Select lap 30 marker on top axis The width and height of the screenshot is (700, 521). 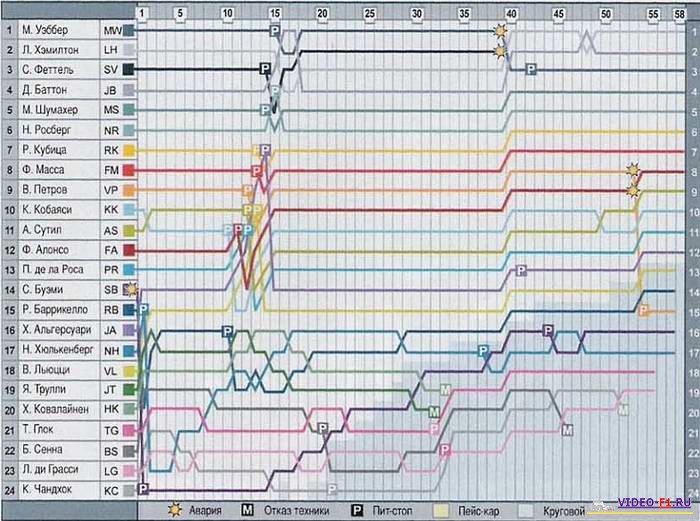[x=416, y=14]
